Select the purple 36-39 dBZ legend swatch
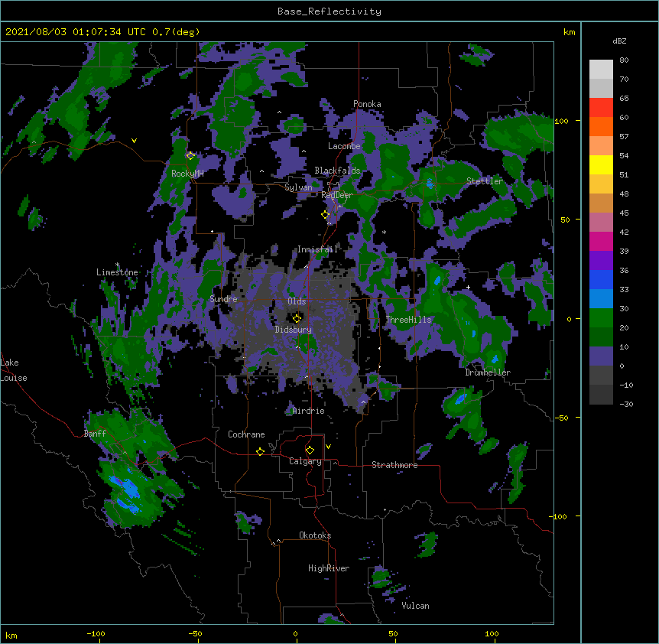659x644 pixels. 601,261
